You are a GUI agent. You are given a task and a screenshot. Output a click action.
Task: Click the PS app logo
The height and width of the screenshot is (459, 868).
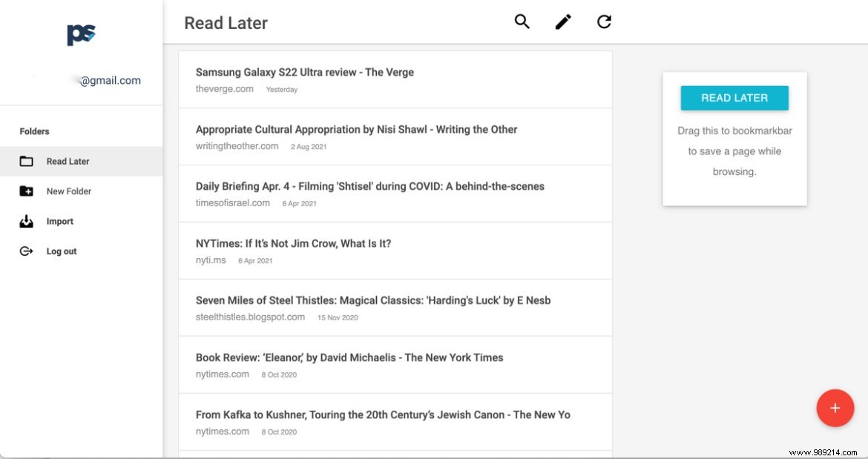(x=82, y=33)
